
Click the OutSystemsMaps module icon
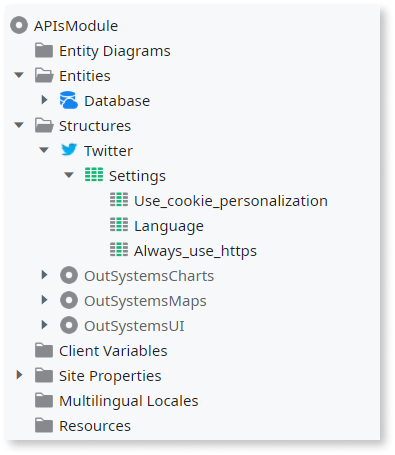(x=69, y=300)
